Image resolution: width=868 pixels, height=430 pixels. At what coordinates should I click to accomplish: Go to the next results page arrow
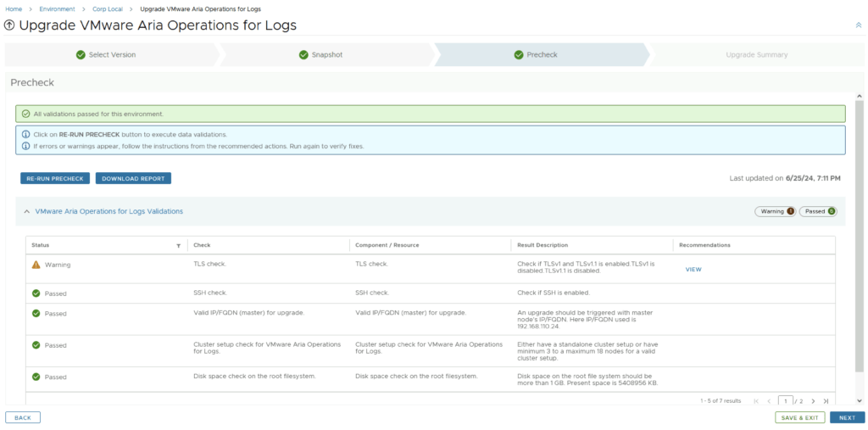tap(813, 400)
